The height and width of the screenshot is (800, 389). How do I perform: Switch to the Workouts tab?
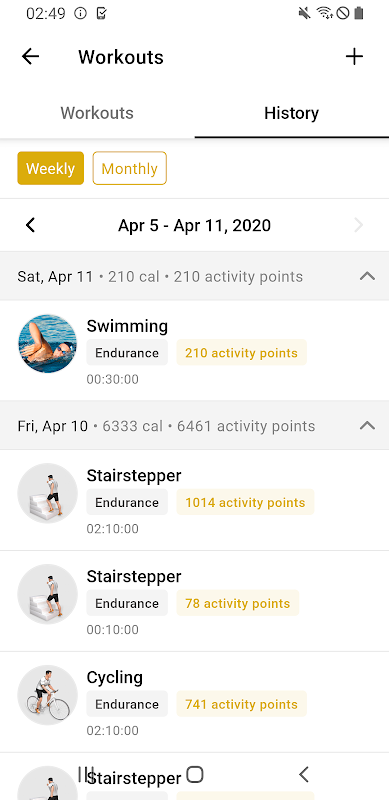pos(97,113)
